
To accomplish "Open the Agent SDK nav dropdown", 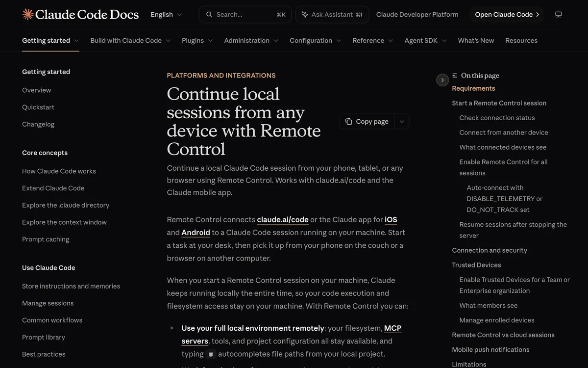I will coord(425,41).
